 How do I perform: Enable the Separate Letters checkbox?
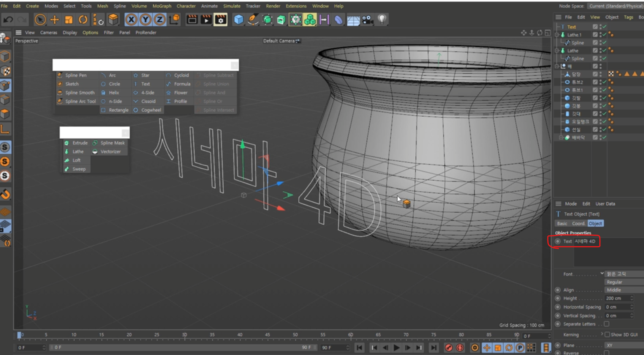[x=607, y=324]
